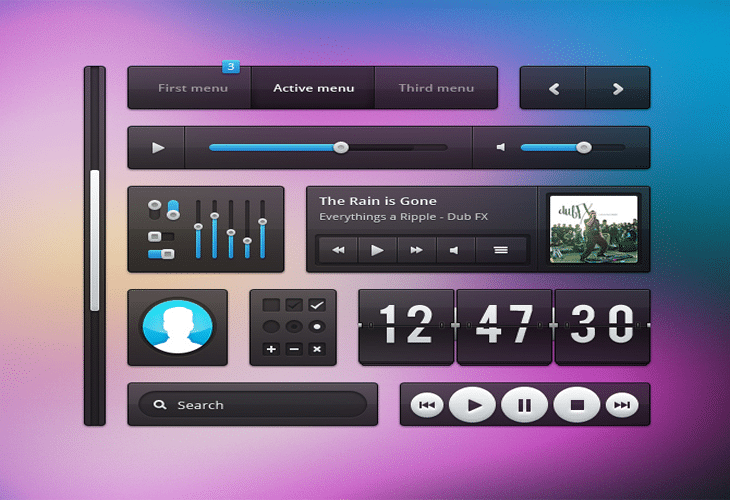The width and height of the screenshot is (730, 500).
Task: Click the round skip-to-next track button
Action: pyautogui.click(x=622, y=405)
